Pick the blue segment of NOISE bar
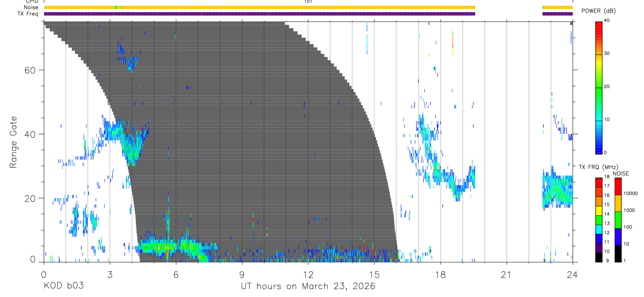 tap(618, 237)
